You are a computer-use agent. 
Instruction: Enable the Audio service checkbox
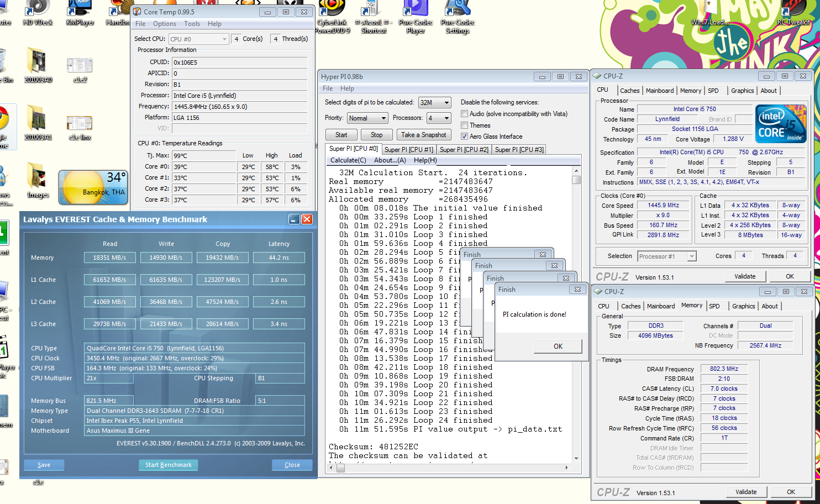coord(464,114)
